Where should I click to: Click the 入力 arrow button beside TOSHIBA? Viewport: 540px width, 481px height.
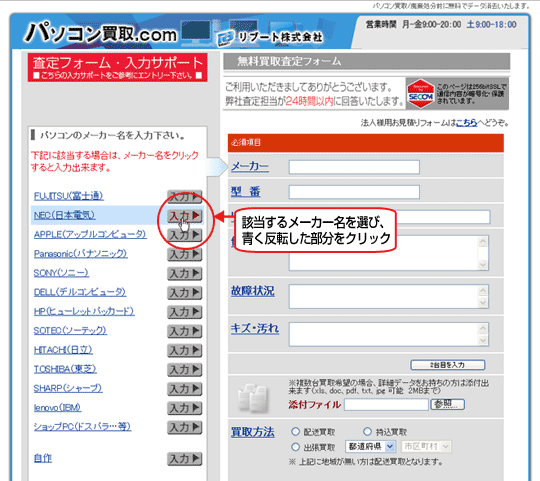pos(184,369)
